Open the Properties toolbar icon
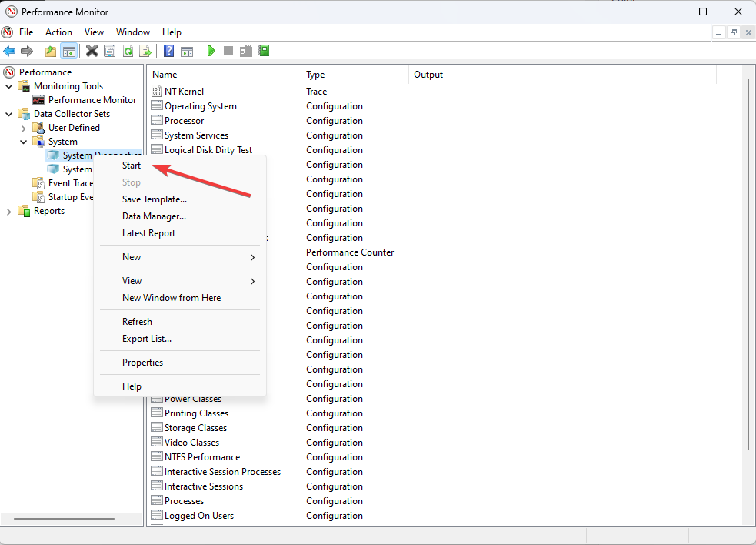 (x=110, y=51)
